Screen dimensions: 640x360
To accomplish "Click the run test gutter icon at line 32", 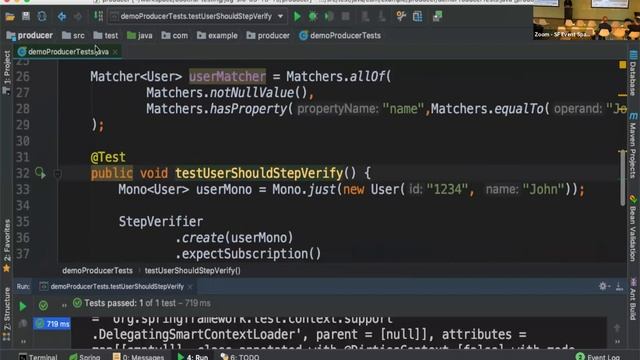I will (40, 173).
